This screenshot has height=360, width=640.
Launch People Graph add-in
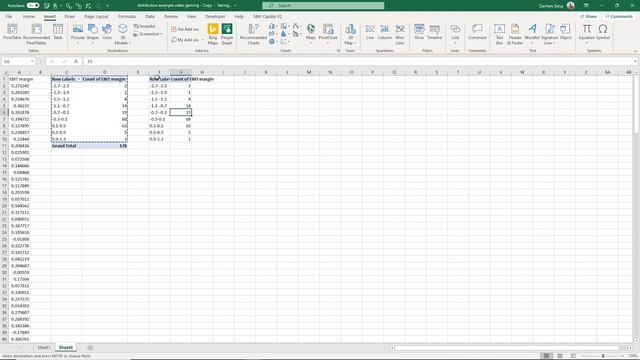pos(227,34)
